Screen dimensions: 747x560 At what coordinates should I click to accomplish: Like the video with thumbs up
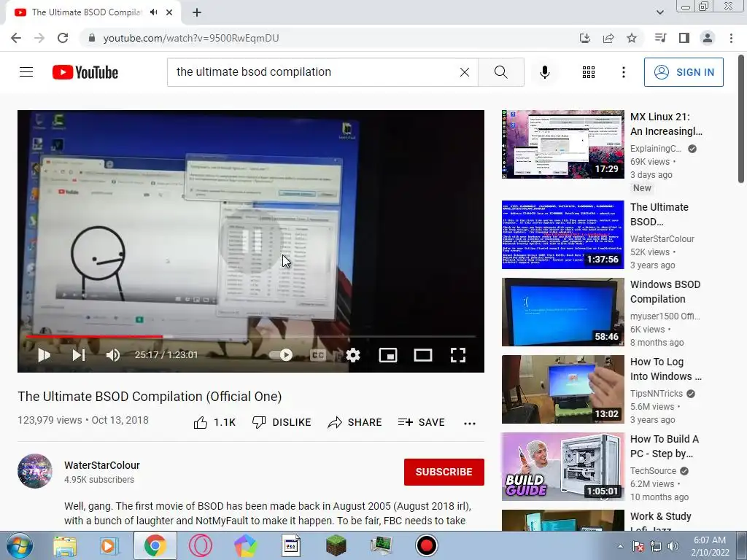[214, 422]
